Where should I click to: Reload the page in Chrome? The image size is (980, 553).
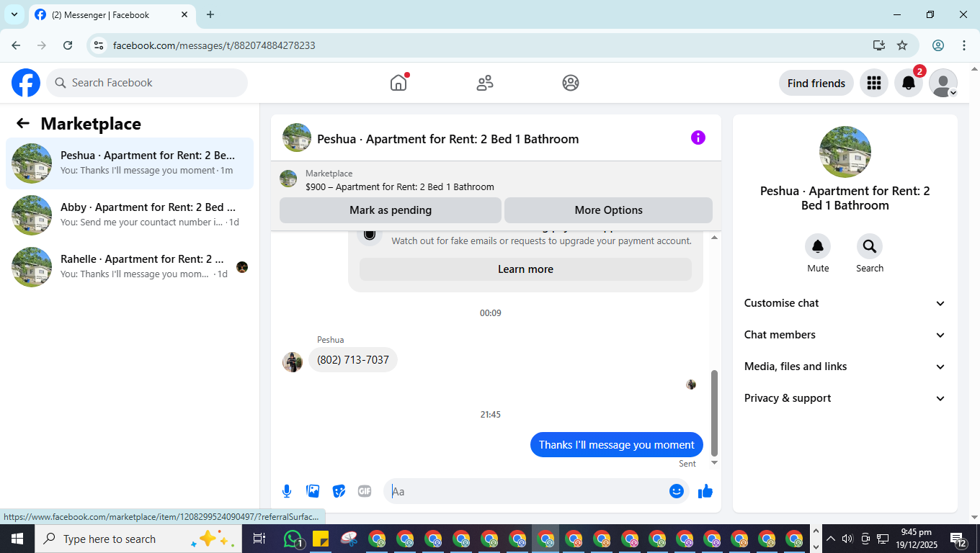[68, 45]
